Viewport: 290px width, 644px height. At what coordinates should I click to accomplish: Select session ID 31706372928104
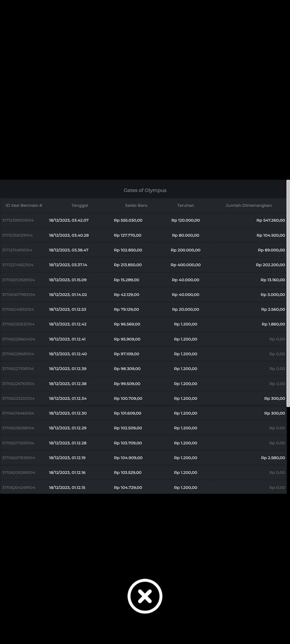pyautogui.click(x=19, y=280)
